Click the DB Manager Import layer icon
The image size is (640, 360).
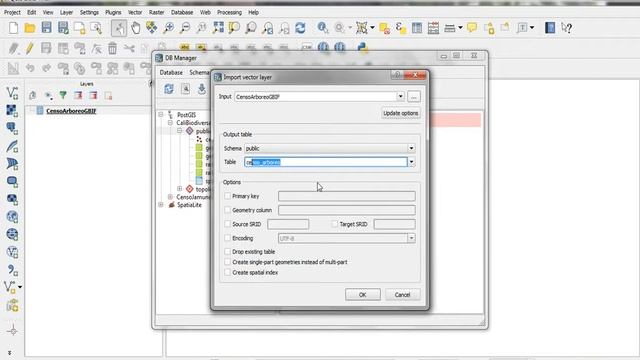pos(202,89)
